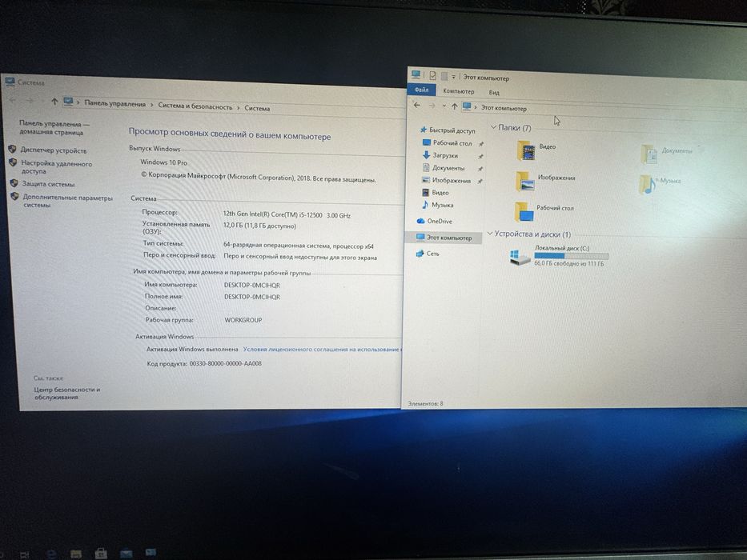This screenshot has width=747, height=560.
Task: Click the 'Элементов: 8' status bar text
Action: click(425, 403)
